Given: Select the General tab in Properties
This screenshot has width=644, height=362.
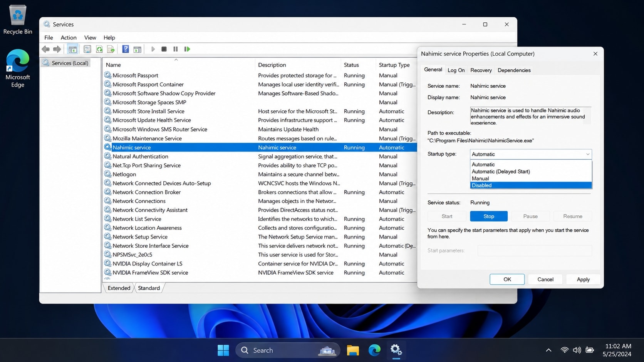Looking at the screenshot, I should (x=433, y=70).
